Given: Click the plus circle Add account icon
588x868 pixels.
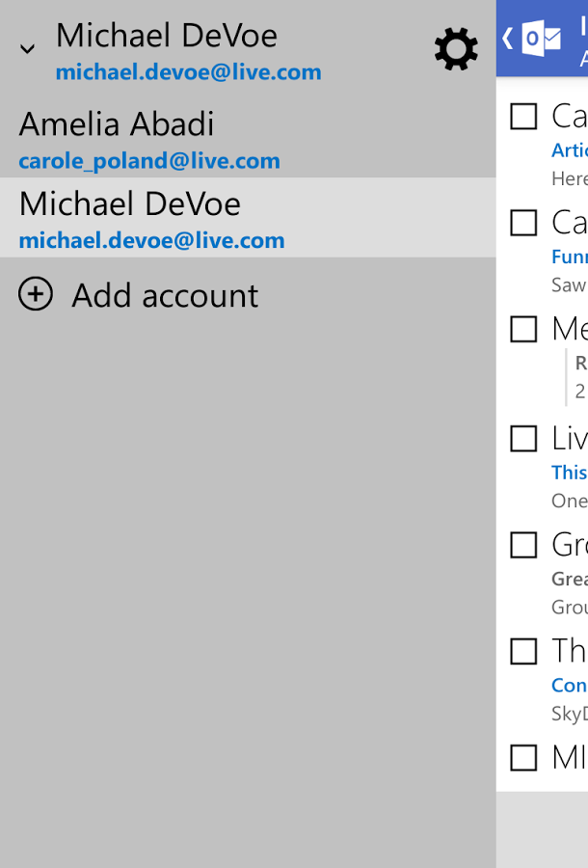Looking at the screenshot, I should (x=36, y=294).
